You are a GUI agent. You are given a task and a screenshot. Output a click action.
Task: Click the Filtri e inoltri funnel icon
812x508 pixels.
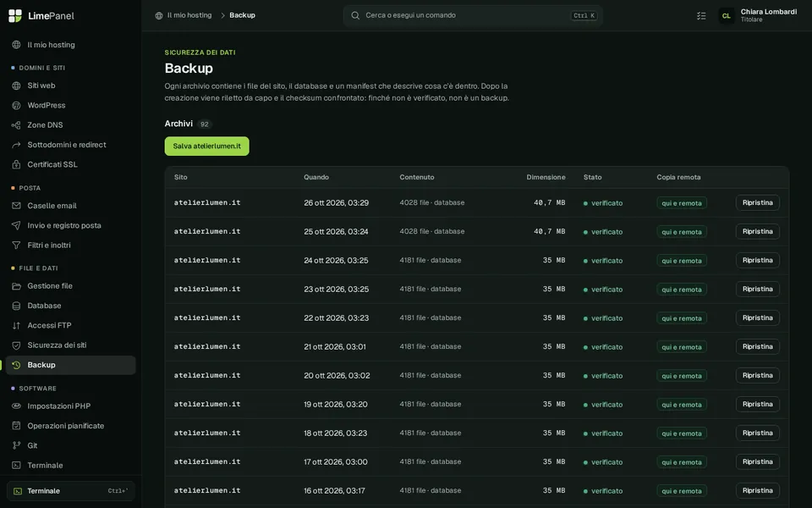click(x=17, y=246)
